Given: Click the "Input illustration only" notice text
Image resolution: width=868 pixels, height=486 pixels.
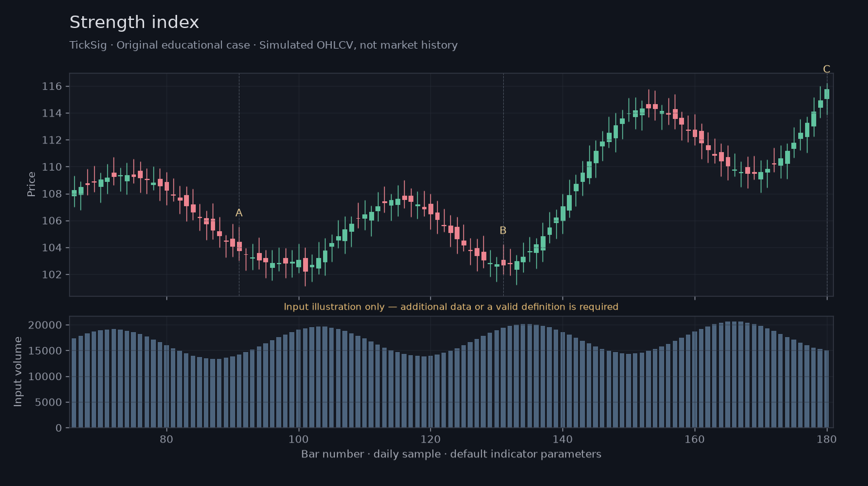Looking at the screenshot, I should (x=451, y=307).
